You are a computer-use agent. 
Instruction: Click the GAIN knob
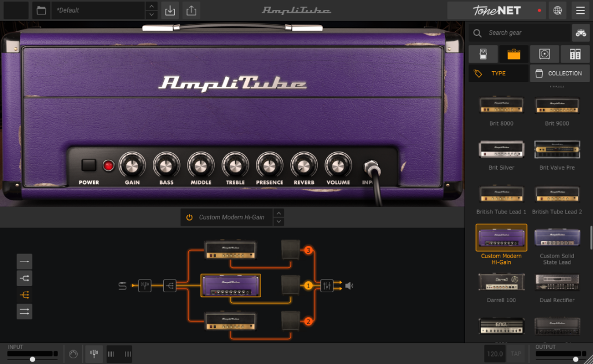pos(132,166)
